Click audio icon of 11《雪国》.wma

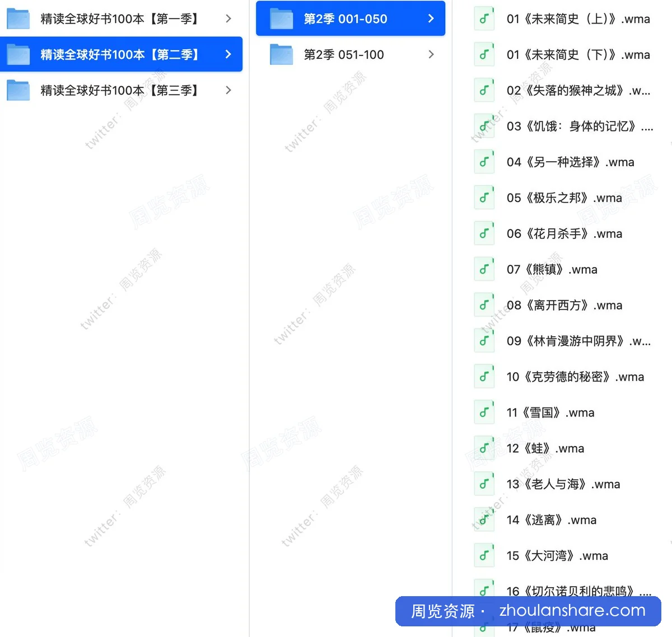click(484, 413)
